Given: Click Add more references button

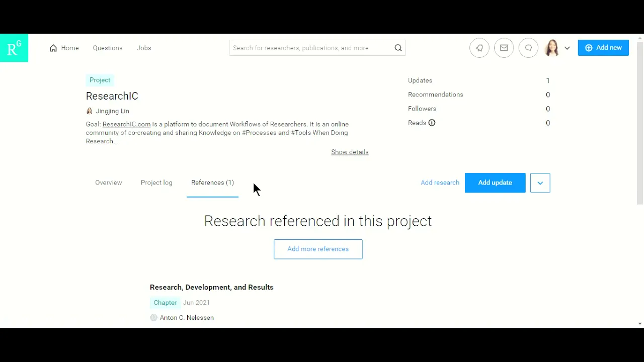Looking at the screenshot, I should point(318,249).
